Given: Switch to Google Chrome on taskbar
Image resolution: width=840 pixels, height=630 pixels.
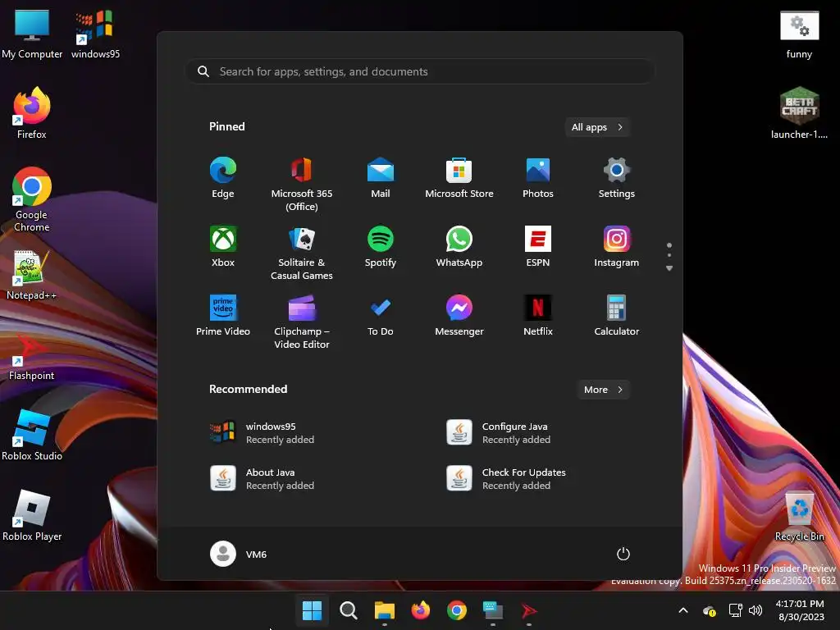Looking at the screenshot, I should point(456,610).
